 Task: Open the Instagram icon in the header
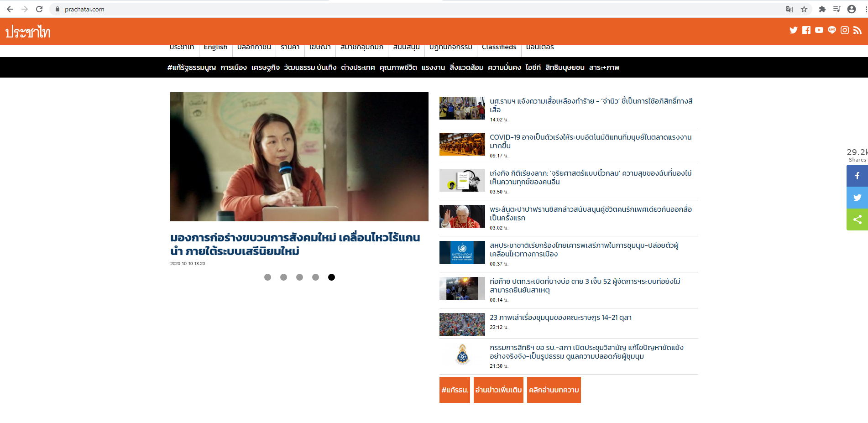tap(845, 30)
